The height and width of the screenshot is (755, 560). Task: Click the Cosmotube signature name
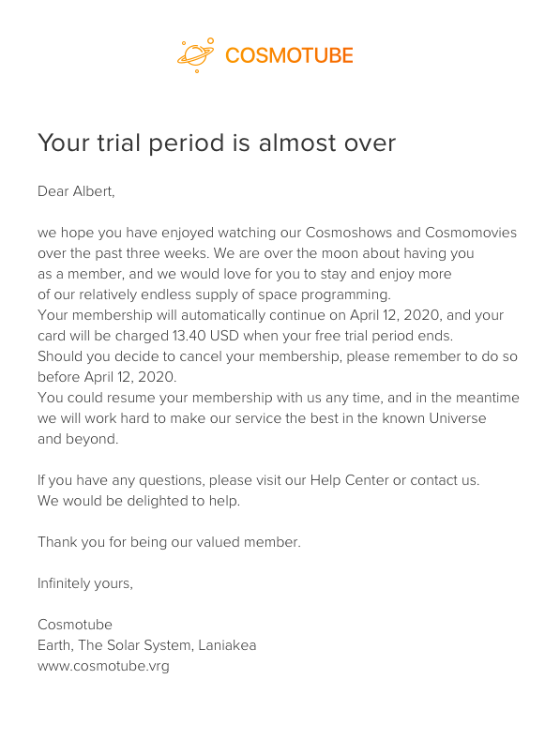[x=75, y=625]
